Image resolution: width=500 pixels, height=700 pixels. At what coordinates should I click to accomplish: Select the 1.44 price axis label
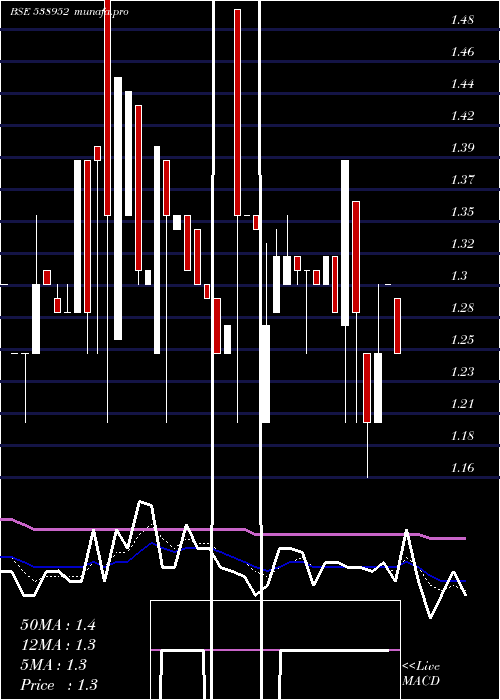[462, 84]
